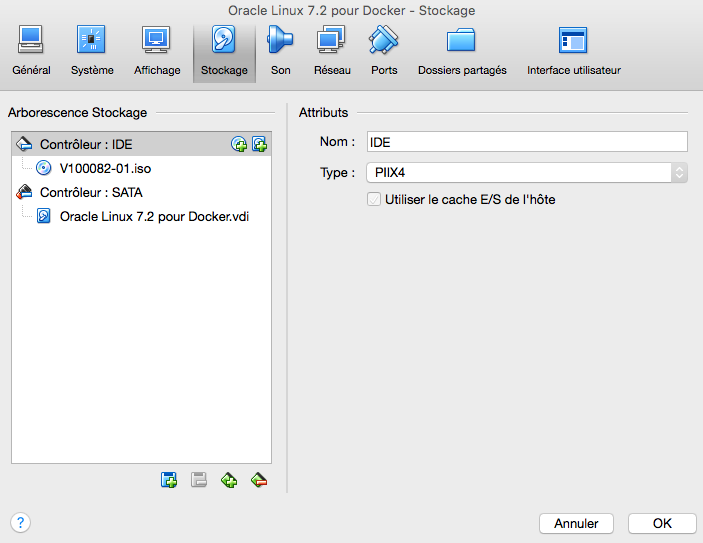
Task: Select the V100082-01.iso optical disk
Action: click(x=105, y=168)
